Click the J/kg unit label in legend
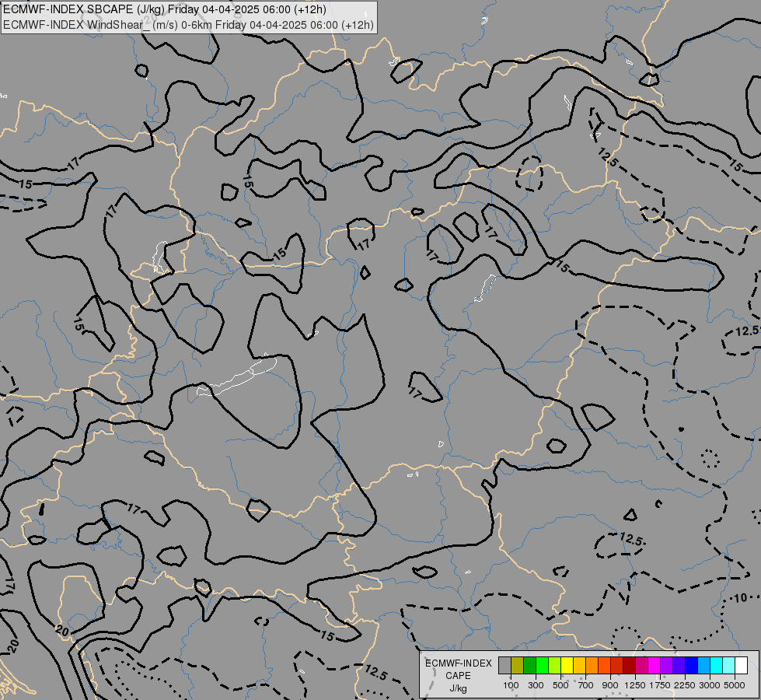 (x=458, y=688)
